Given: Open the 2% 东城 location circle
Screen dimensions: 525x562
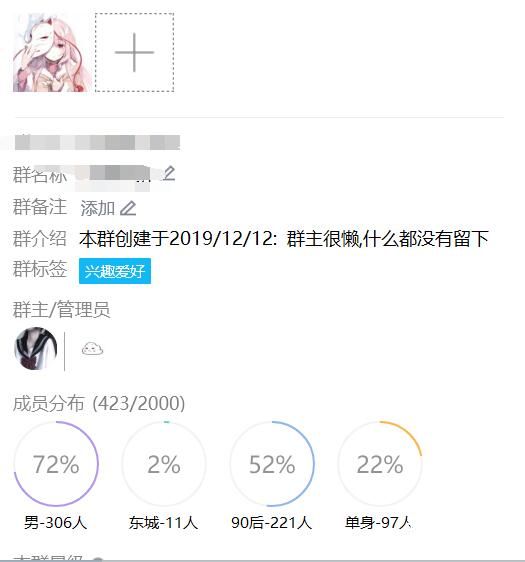Looking at the screenshot, I should tap(164, 464).
